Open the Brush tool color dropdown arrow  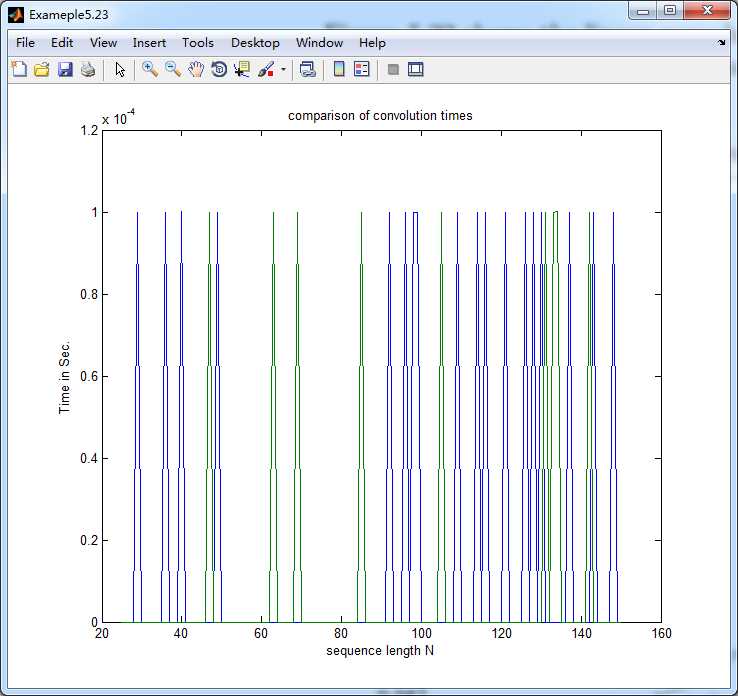283,69
